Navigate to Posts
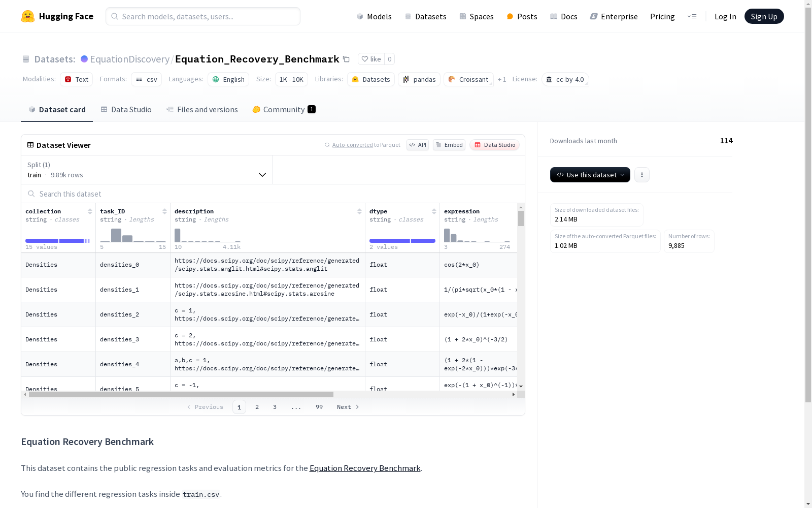This screenshot has height=508, width=812. point(522,16)
